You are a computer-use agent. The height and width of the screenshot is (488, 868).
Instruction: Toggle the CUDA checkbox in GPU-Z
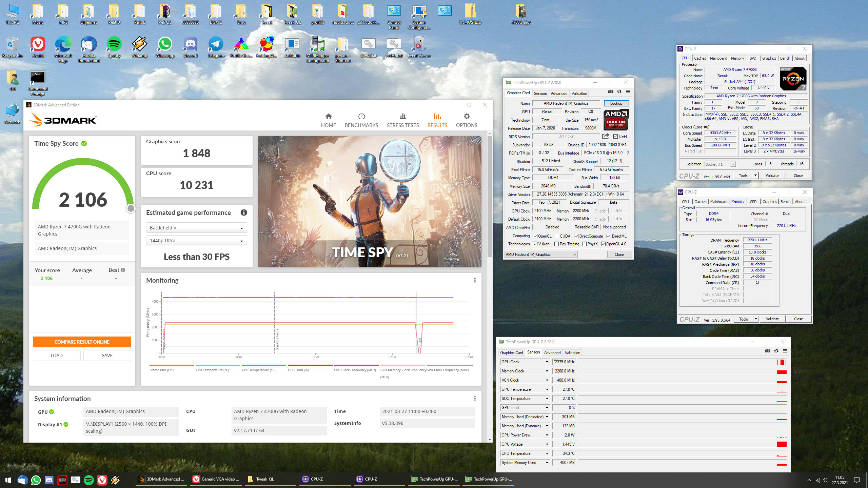pos(557,236)
